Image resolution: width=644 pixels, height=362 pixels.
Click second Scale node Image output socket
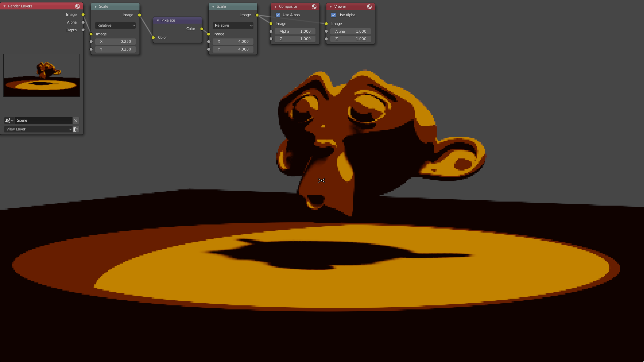(257, 15)
